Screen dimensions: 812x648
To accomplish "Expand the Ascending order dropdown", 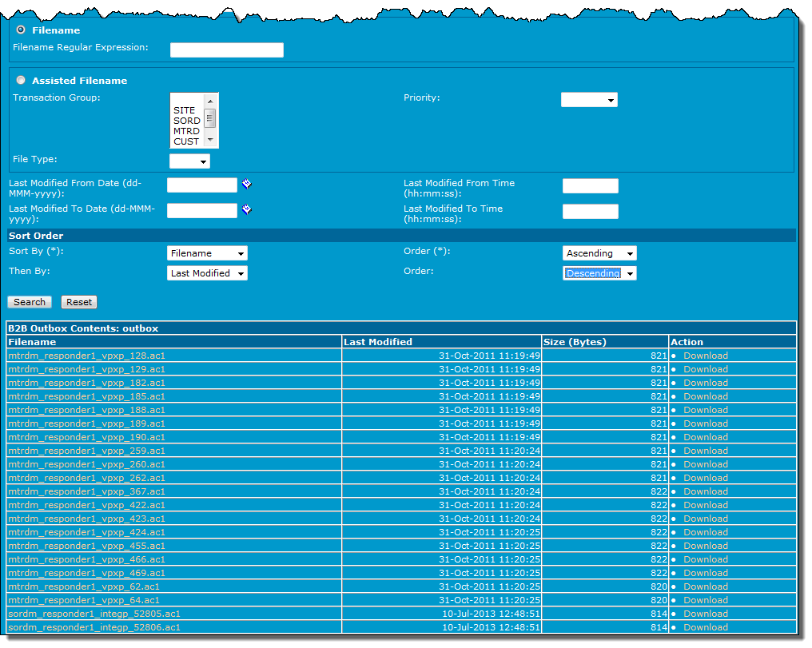I will click(x=599, y=253).
